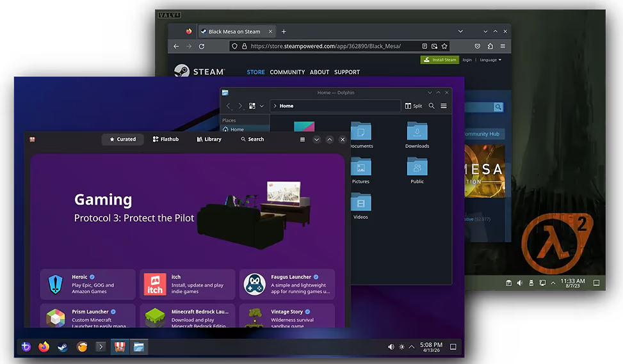
Task: Open Dolphin's search magnifier
Action: click(x=432, y=106)
